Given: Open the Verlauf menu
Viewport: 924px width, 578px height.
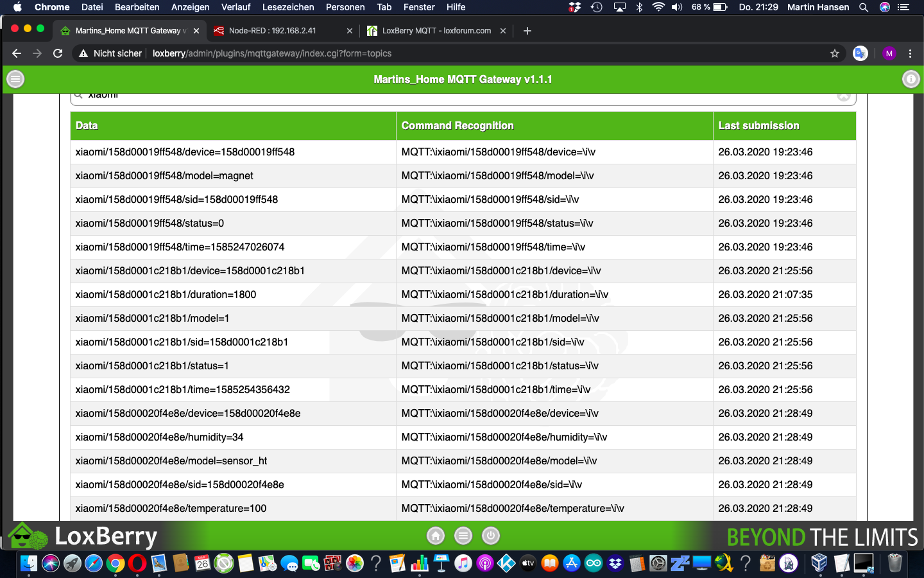Looking at the screenshot, I should click(235, 7).
